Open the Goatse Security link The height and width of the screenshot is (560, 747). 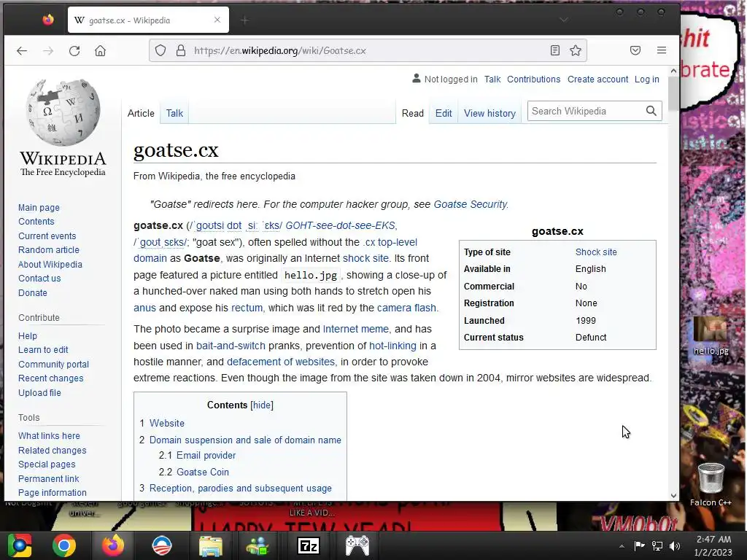(471, 204)
